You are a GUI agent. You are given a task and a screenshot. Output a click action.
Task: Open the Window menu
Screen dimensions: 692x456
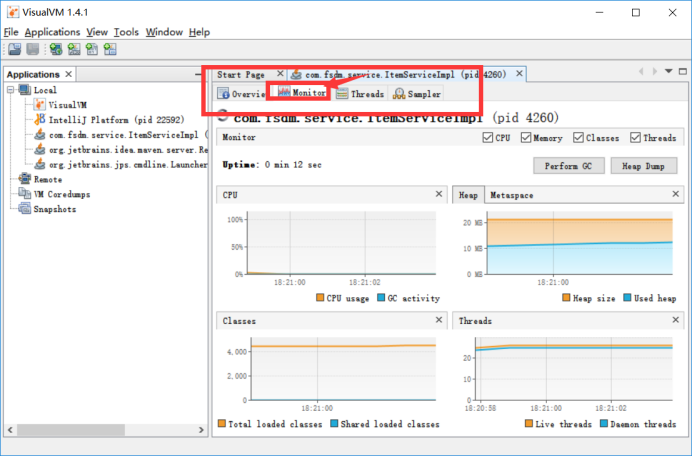click(164, 32)
